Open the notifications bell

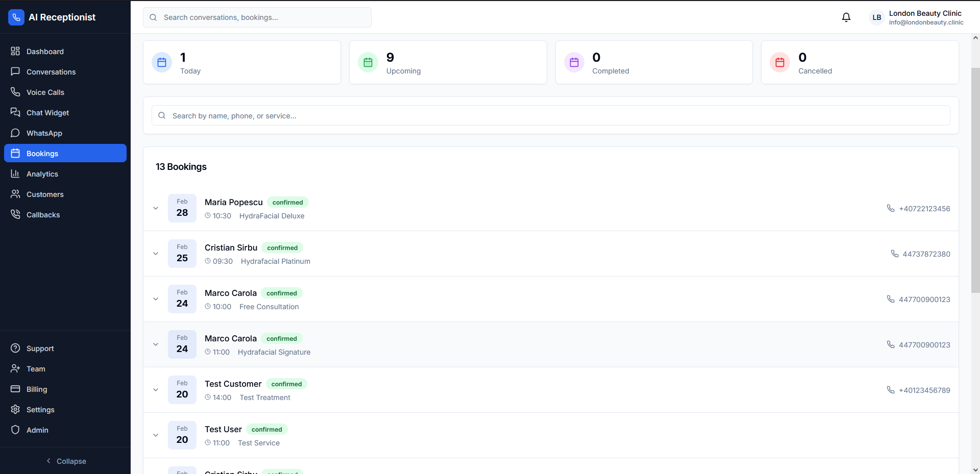[846, 17]
